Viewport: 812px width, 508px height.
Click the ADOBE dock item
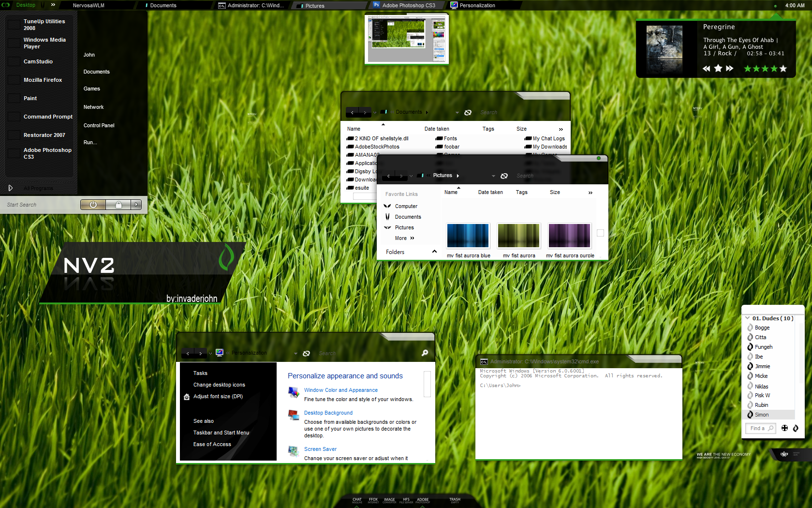point(423,501)
